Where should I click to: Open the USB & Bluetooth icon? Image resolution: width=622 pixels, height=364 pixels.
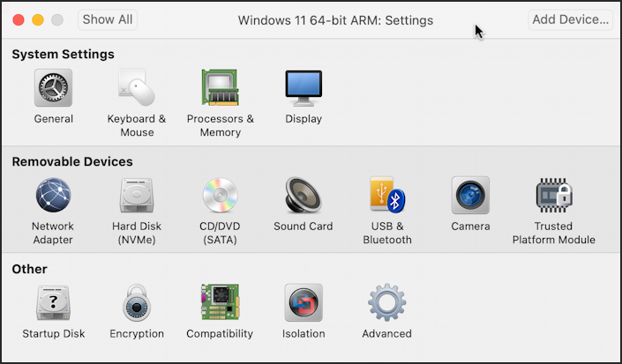(x=387, y=195)
